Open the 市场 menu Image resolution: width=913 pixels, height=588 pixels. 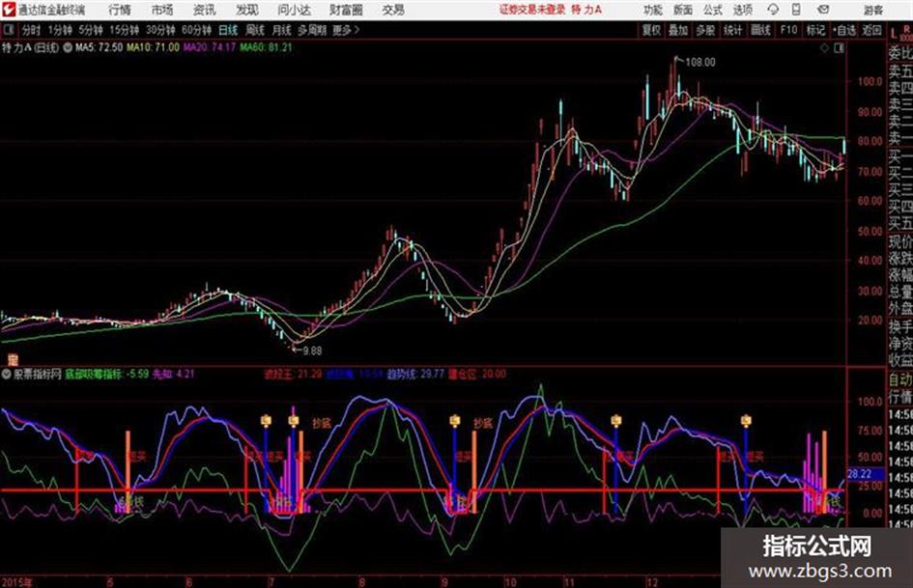point(162,10)
